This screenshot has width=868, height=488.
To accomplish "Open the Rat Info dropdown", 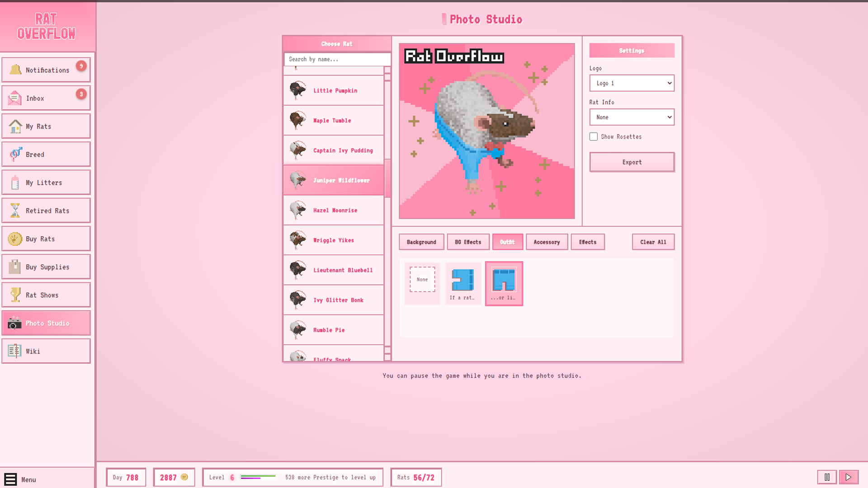I will point(632,117).
